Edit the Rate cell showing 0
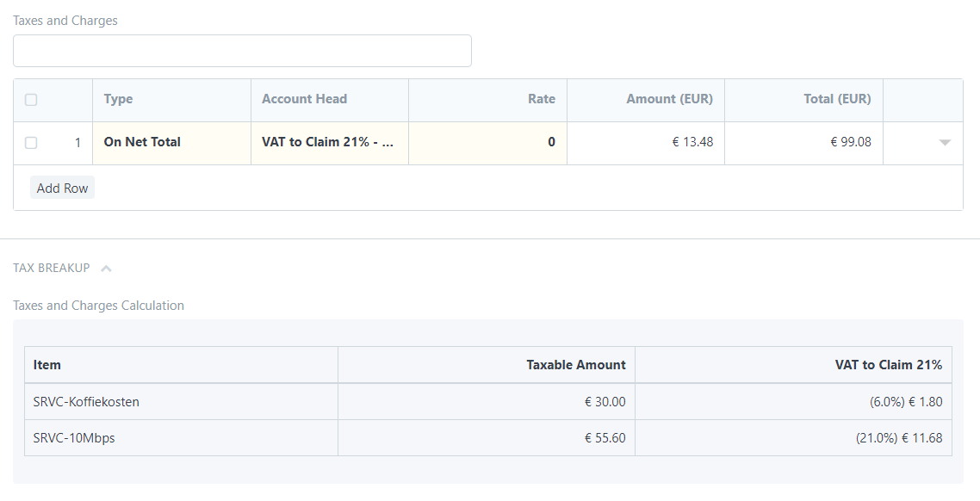This screenshot has height=501, width=980. tap(487, 143)
